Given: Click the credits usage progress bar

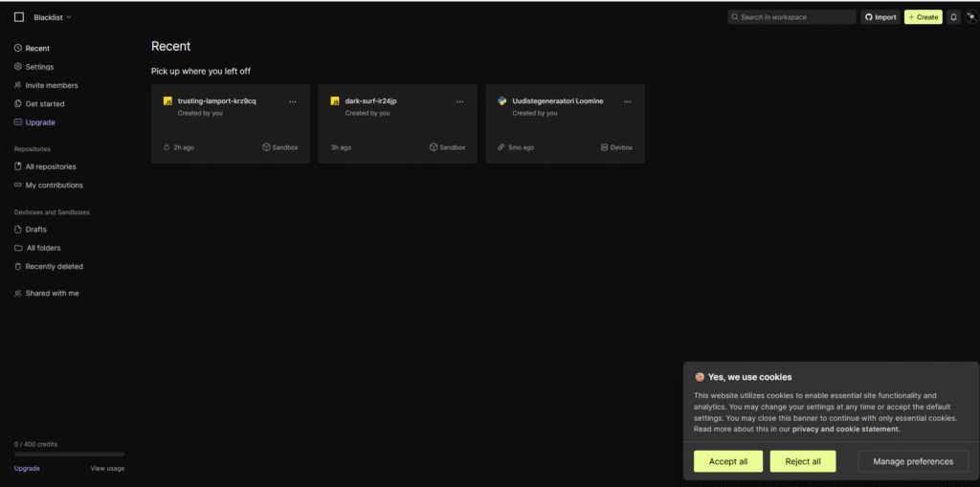Looking at the screenshot, I should coord(69,454).
